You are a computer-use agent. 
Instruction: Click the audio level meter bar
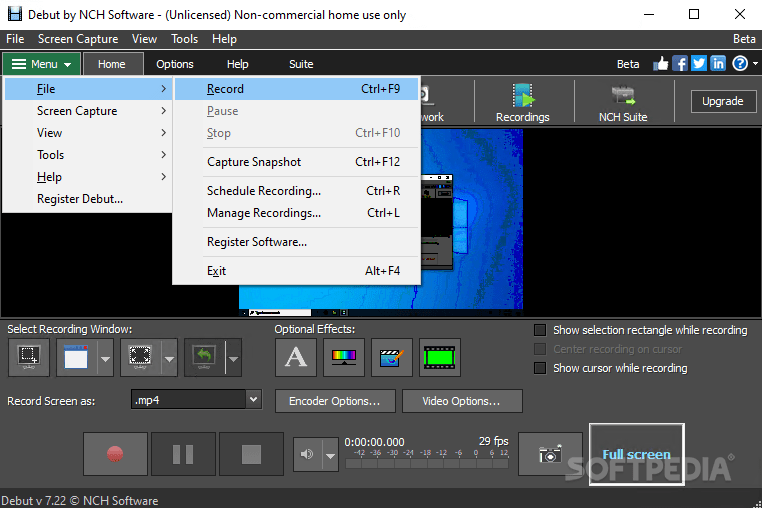(427, 464)
